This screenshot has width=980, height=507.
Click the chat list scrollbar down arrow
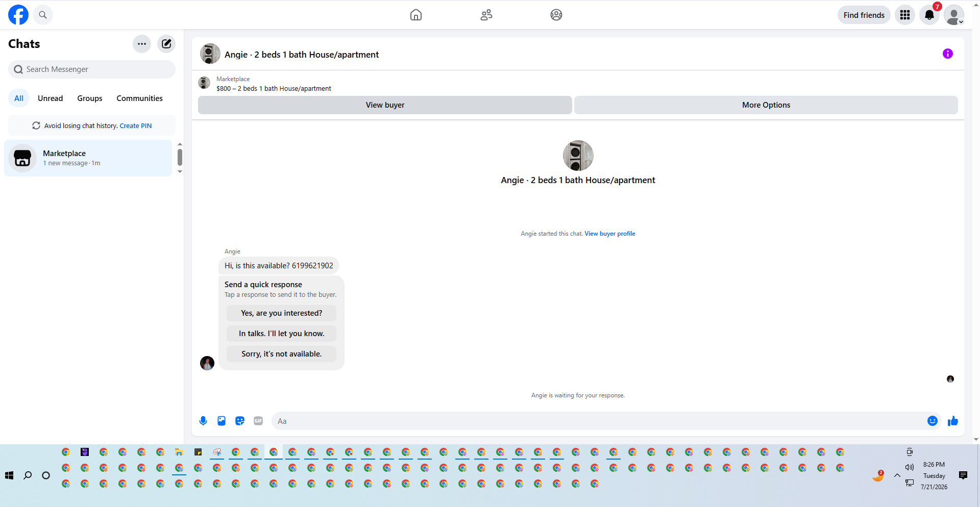click(180, 172)
